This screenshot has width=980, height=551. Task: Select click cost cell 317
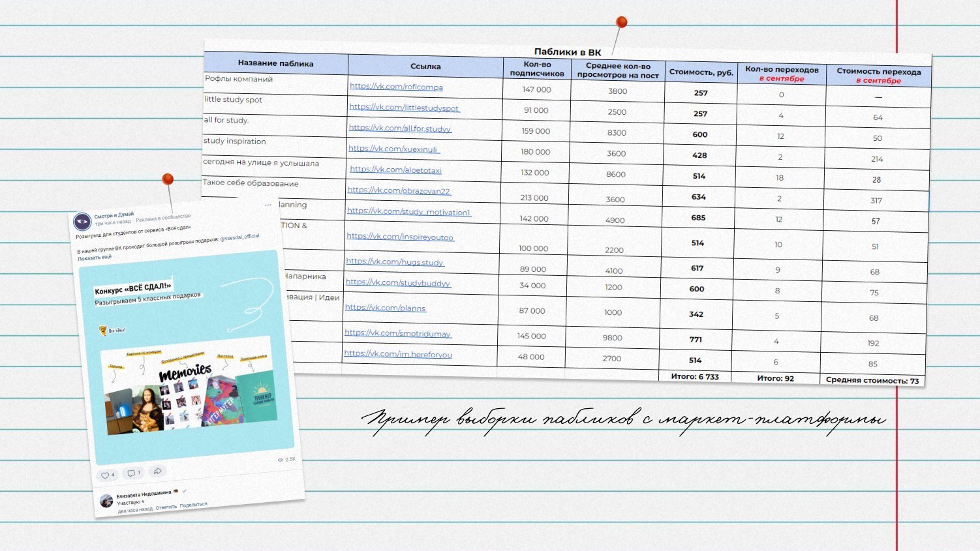[876, 201]
